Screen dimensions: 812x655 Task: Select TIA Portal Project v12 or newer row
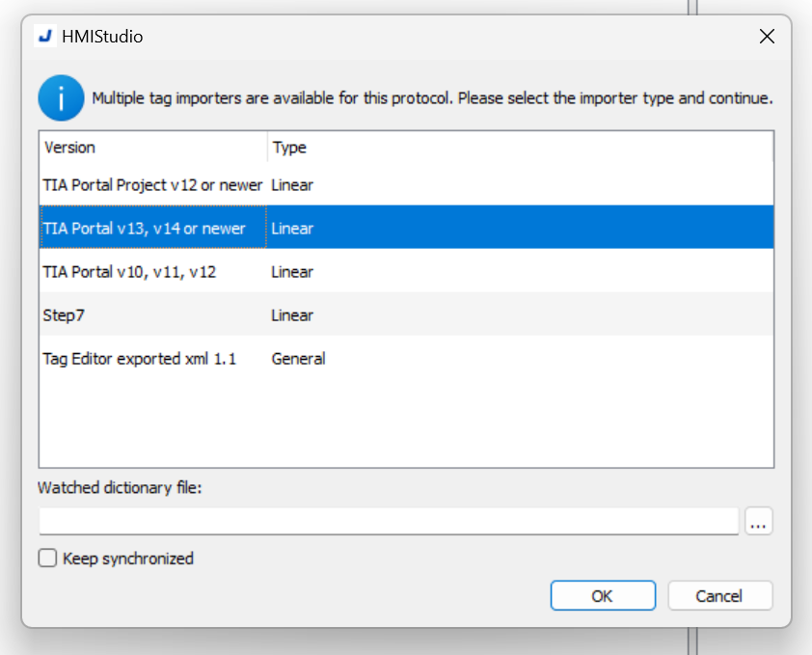407,185
